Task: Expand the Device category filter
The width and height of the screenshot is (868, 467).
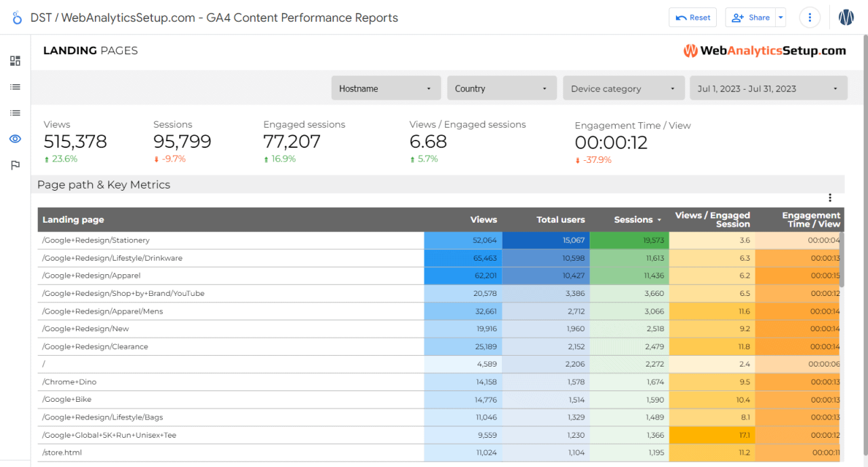Action: pyautogui.click(x=623, y=88)
